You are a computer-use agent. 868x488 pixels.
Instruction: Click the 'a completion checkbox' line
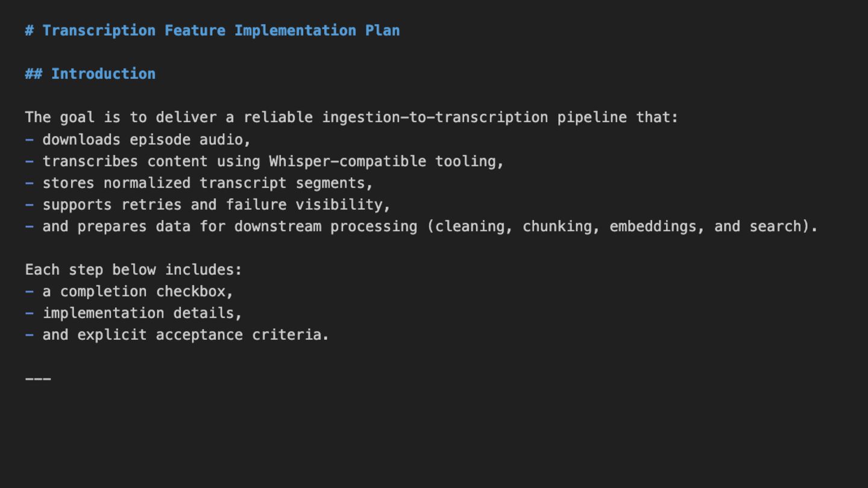(137, 292)
